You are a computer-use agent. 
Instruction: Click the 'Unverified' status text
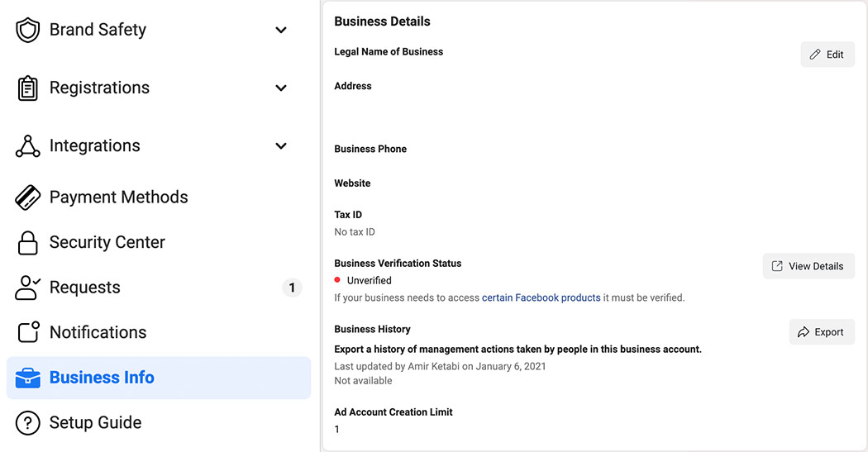click(x=370, y=280)
